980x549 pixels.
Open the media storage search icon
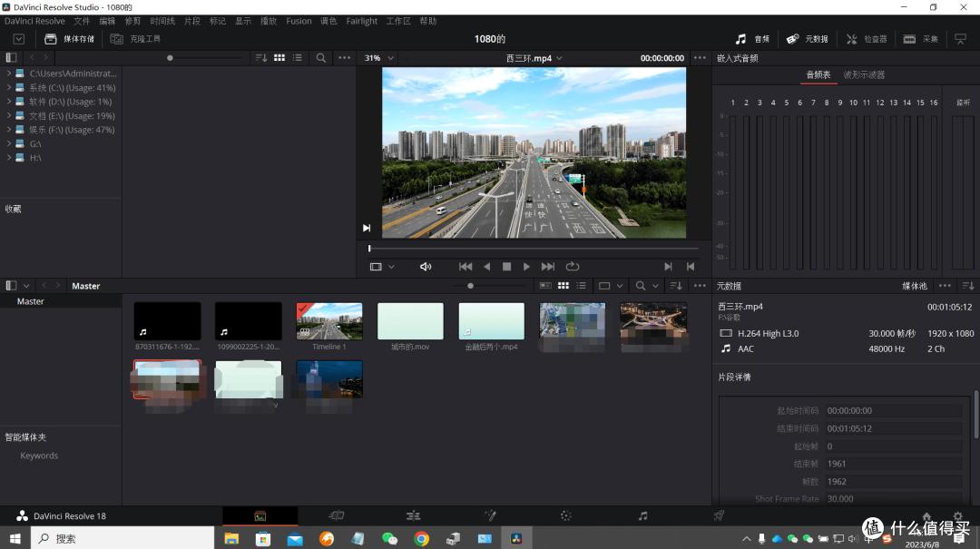[x=320, y=57]
